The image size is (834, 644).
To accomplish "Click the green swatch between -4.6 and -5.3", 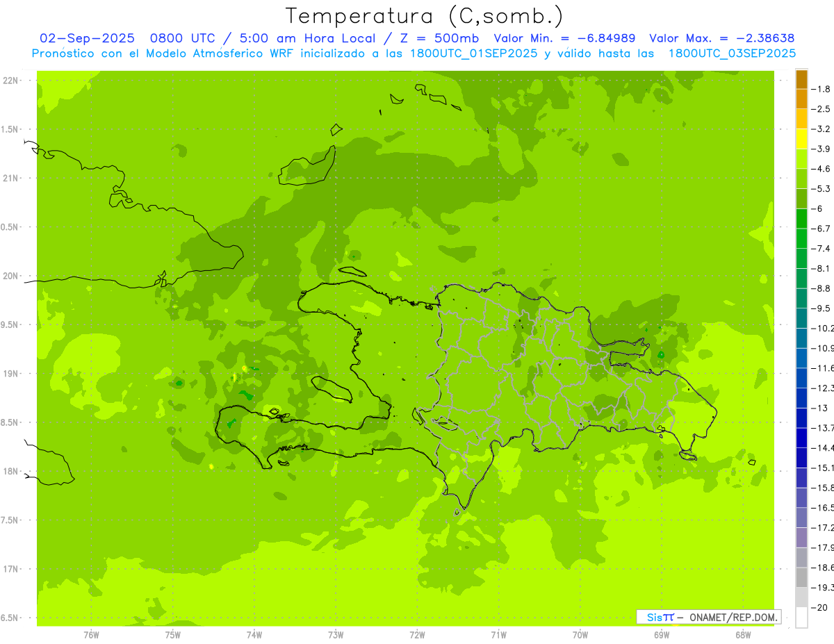I will 801,179.
